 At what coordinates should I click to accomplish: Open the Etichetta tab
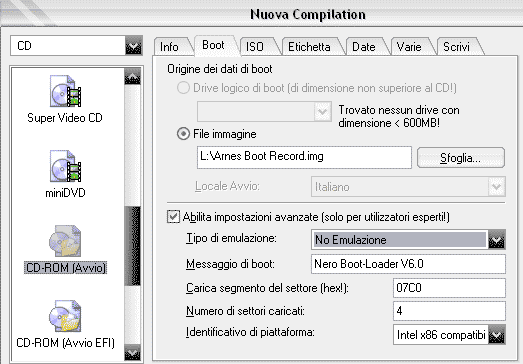(x=310, y=46)
